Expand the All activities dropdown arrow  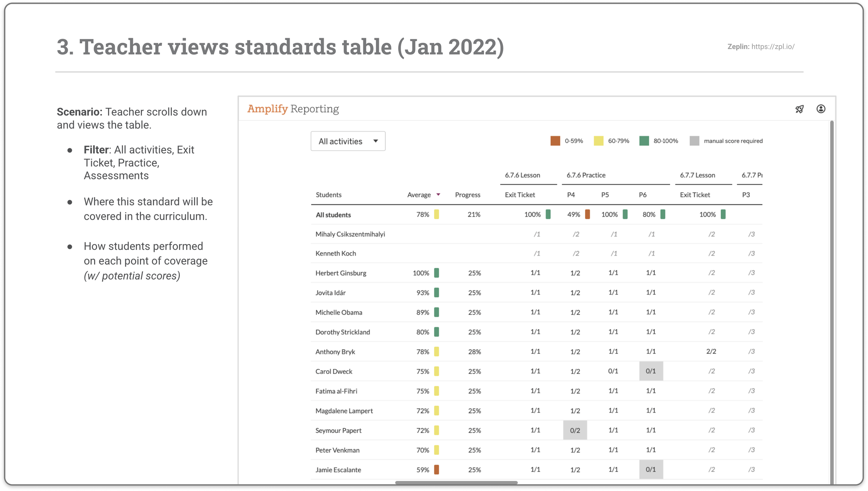(375, 141)
